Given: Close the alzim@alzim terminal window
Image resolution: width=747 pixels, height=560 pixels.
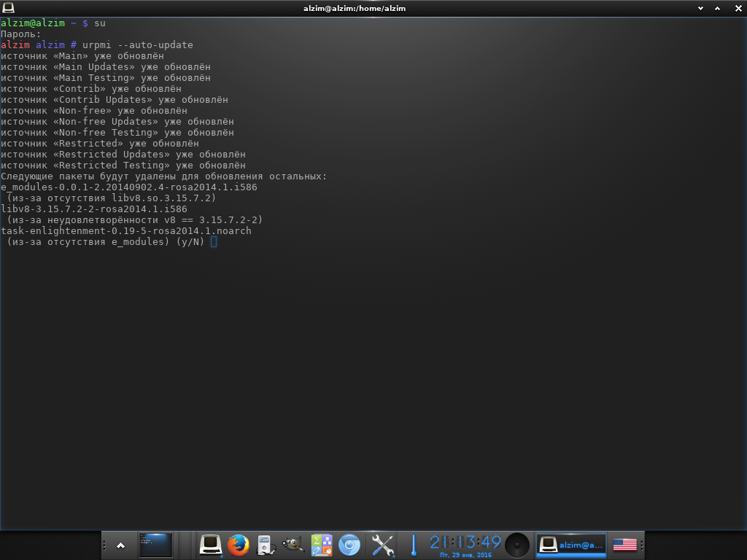Looking at the screenshot, I should pyautogui.click(x=738, y=8).
